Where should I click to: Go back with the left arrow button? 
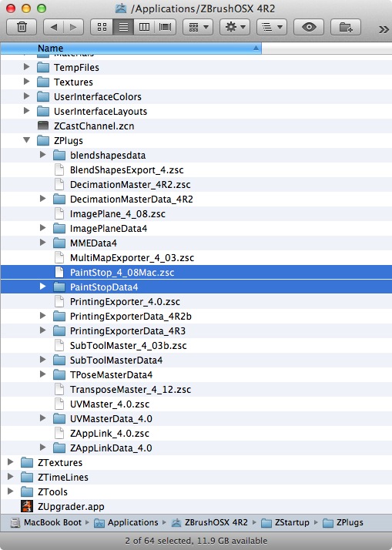coord(54,27)
